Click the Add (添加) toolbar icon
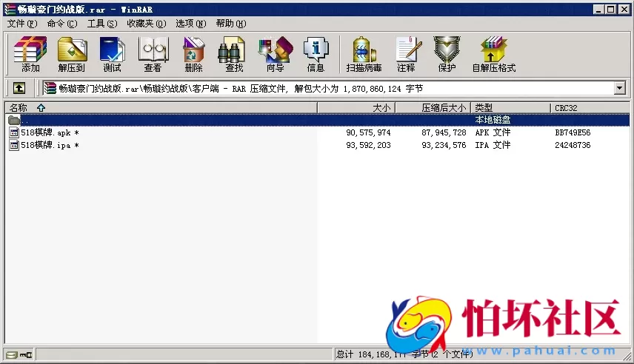The height and width of the screenshot is (364, 634). pos(30,54)
